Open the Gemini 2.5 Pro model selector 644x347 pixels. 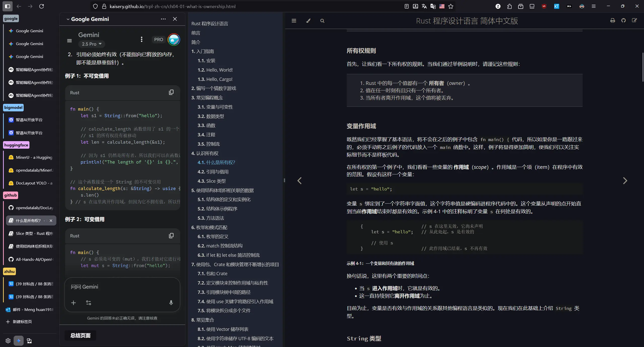click(92, 44)
